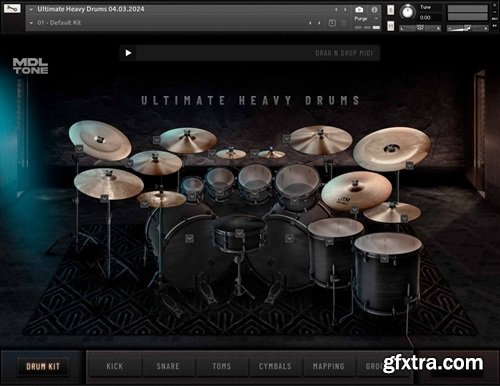Switch to the CYMBALS tab
The width and height of the screenshot is (500, 386).
[x=275, y=366]
